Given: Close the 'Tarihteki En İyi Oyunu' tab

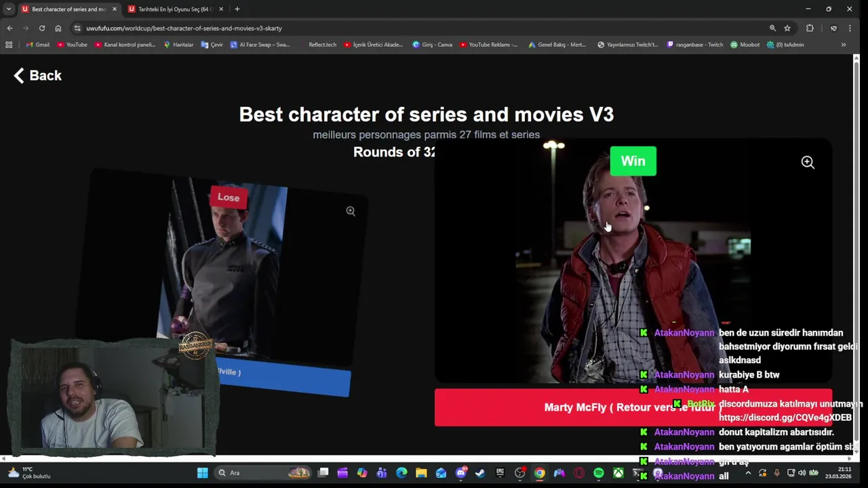Looking at the screenshot, I should [x=221, y=9].
